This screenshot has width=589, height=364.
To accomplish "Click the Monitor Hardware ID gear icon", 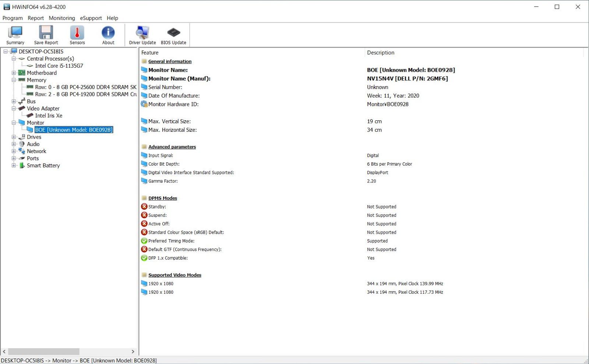I will point(144,104).
